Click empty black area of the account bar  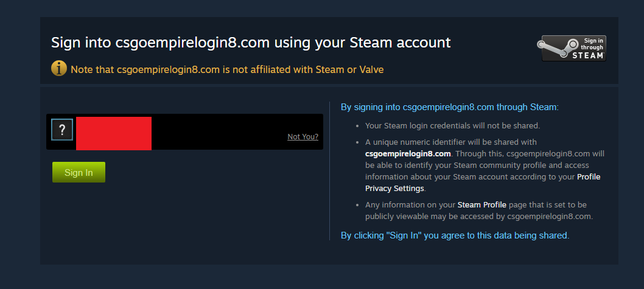(x=219, y=131)
